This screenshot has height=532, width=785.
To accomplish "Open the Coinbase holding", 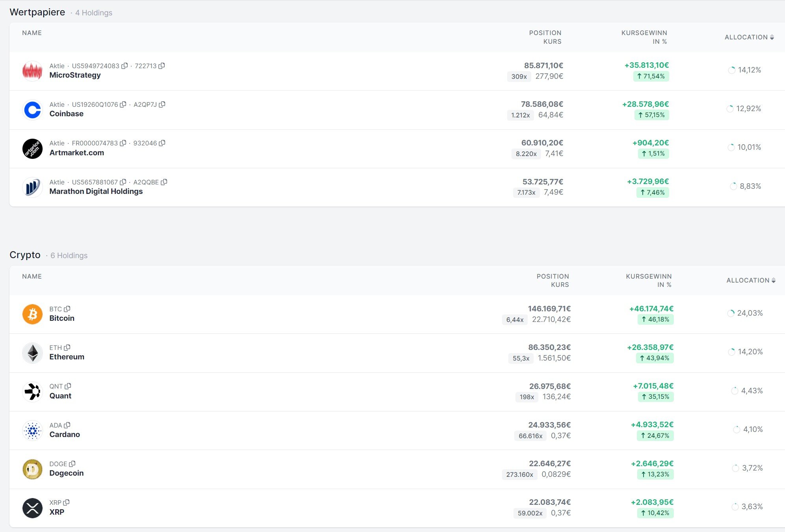I will (x=66, y=113).
